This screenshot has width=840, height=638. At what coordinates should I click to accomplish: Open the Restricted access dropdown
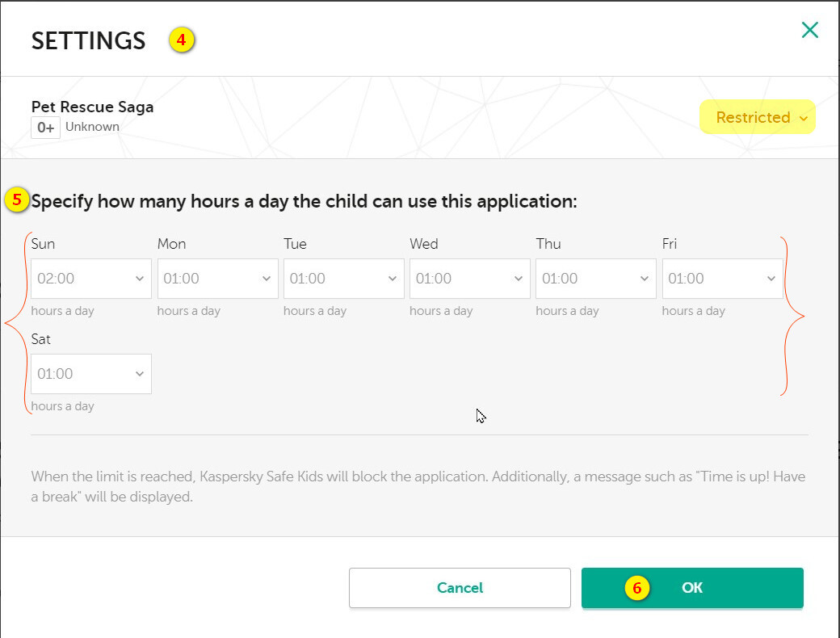click(757, 118)
